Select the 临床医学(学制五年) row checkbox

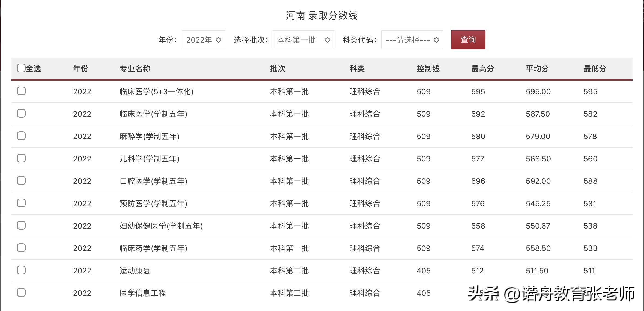[21, 113]
